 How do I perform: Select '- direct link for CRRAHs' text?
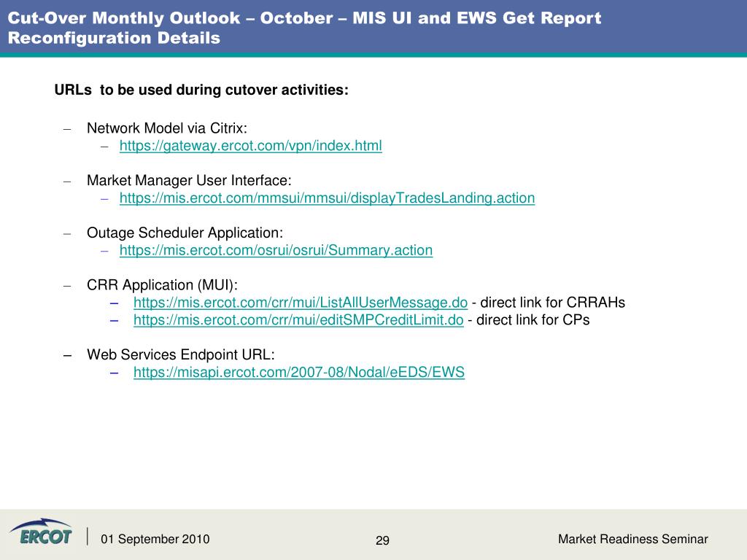coord(549,303)
